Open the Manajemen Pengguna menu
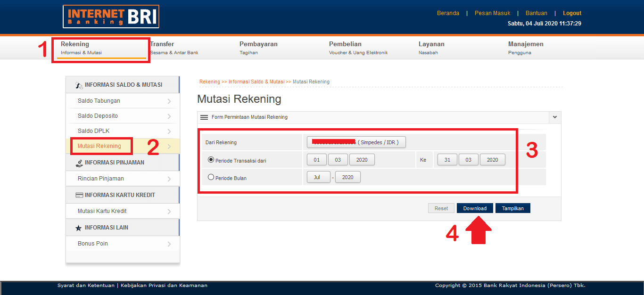Screen dimensions: 644x295 [x=526, y=48]
